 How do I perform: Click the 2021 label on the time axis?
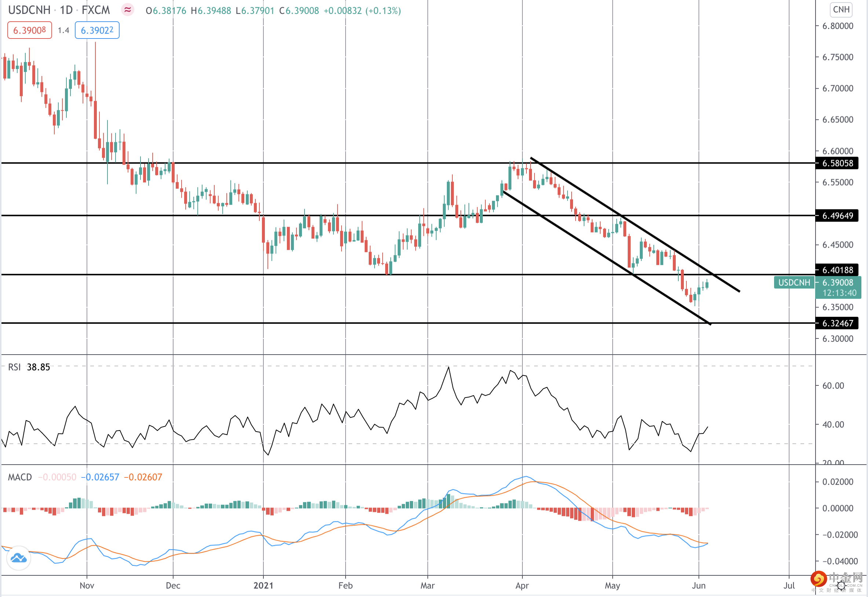point(263,586)
